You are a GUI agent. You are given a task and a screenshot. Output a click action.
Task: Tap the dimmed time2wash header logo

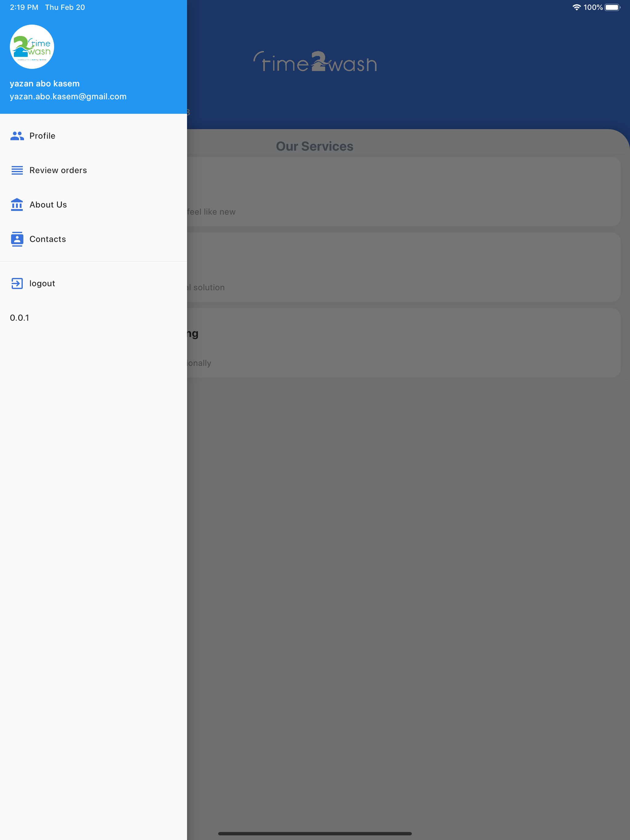[x=315, y=61]
